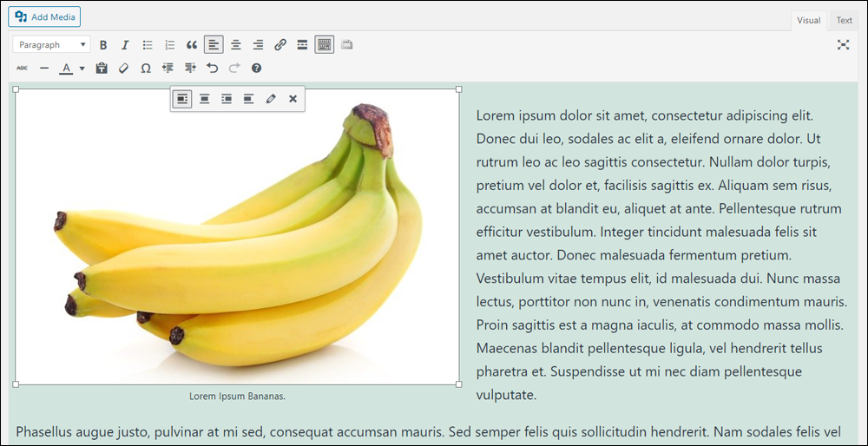Set no alignment in image toolbar

(248, 99)
